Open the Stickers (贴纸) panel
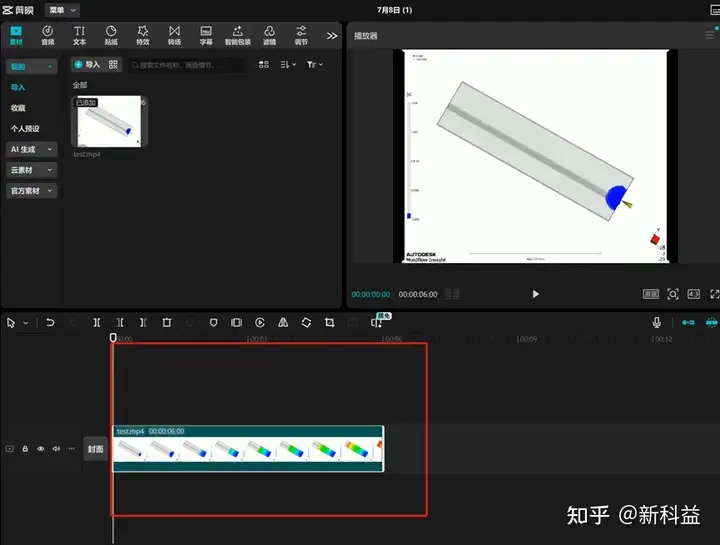The height and width of the screenshot is (545, 720). point(111,35)
